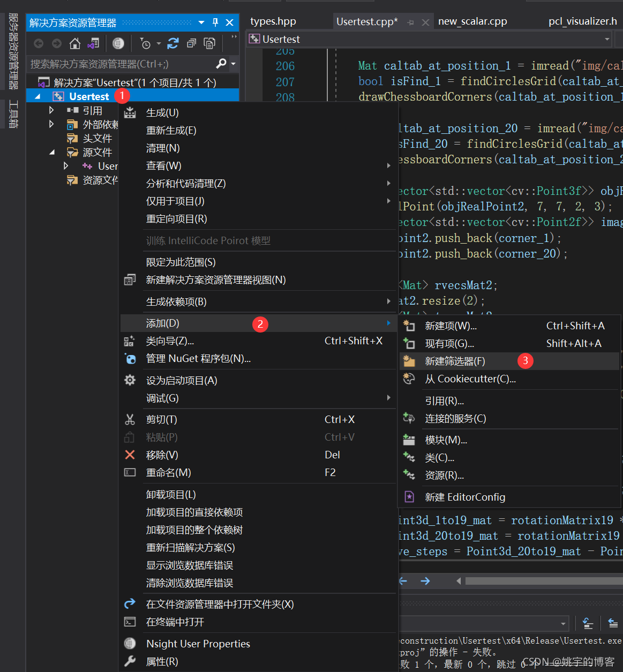Navigate forward in Solution Explorer

tap(57, 43)
